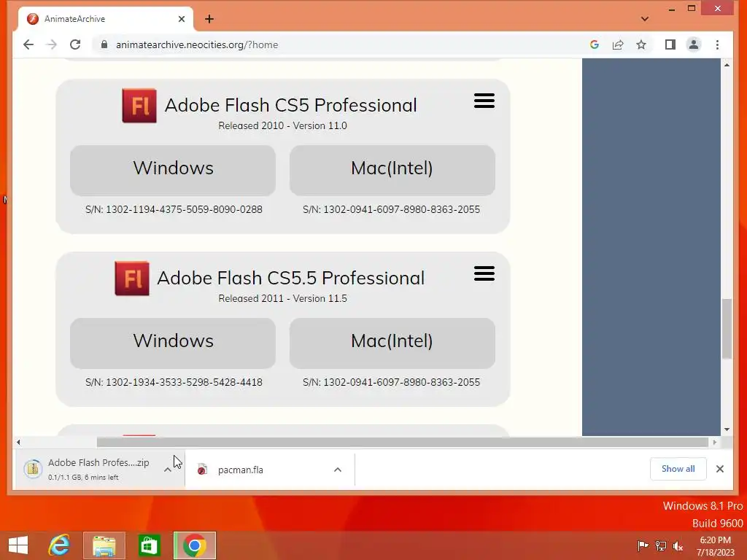Launch Internet Explorer from taskbar
Viewport: 747px width, 560px height.
(59, 545)
